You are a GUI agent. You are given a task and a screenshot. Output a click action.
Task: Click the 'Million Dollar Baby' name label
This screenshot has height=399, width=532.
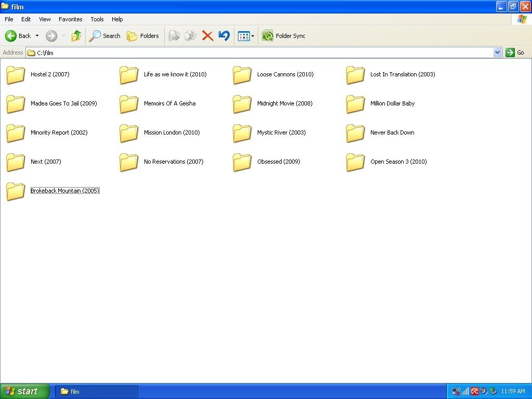(393, 103)
